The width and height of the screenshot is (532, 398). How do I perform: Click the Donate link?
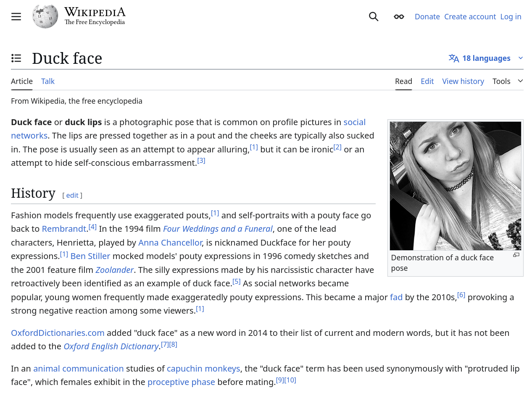tap(427, 16)
